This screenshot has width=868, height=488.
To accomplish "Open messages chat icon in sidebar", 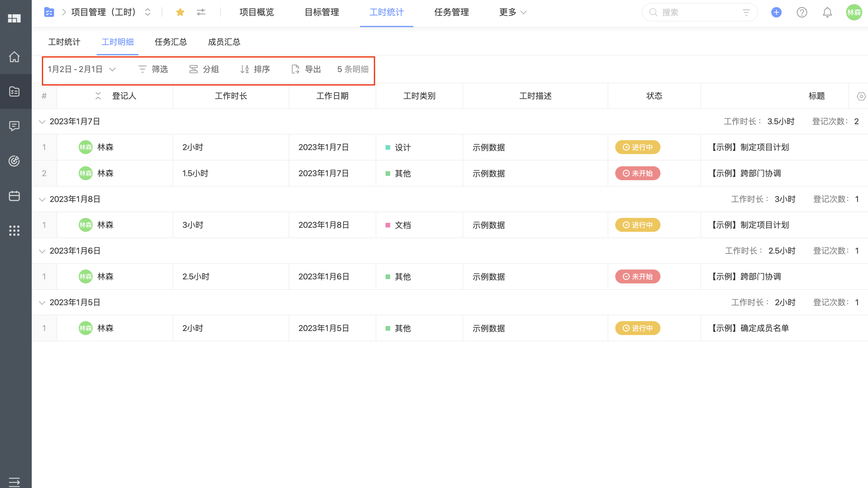I will click(14, 126).
